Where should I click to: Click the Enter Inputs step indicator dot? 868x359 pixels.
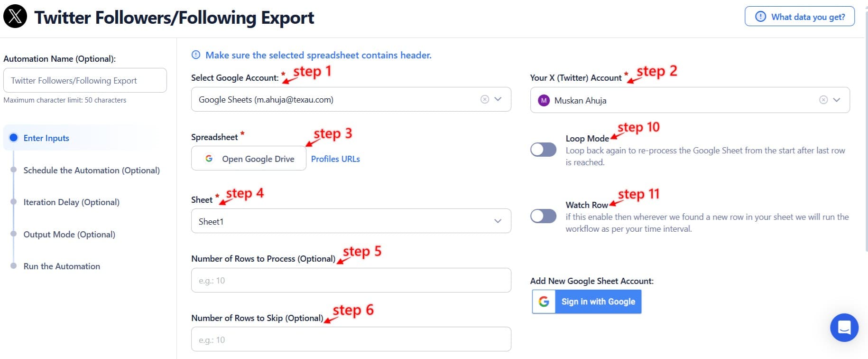pos(14,138)
